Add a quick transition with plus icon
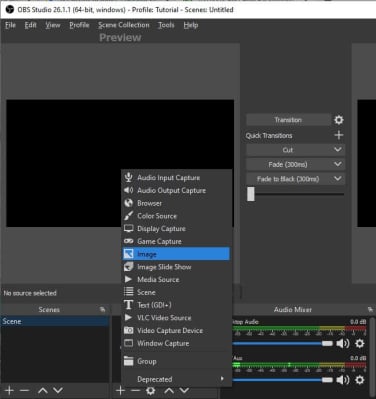Image resolution: width=376 pixels, height=399 pixels. coord(339,135)
